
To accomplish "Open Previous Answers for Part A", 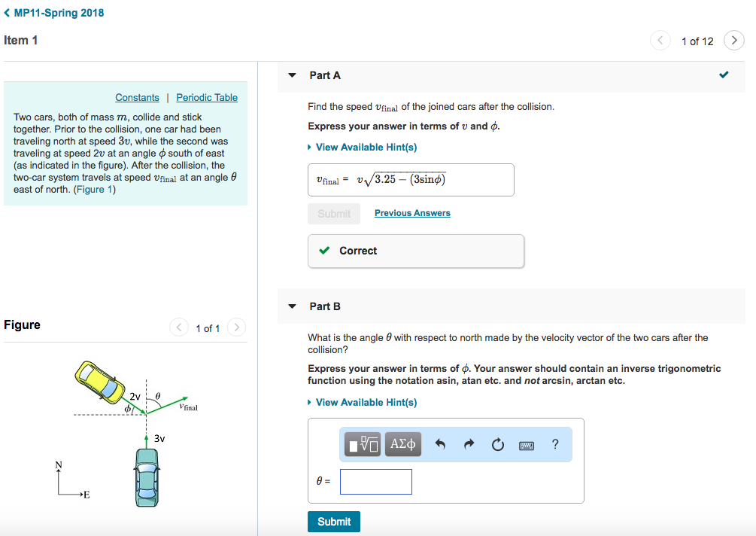I will pyautogui.click(x=412, y=213).
